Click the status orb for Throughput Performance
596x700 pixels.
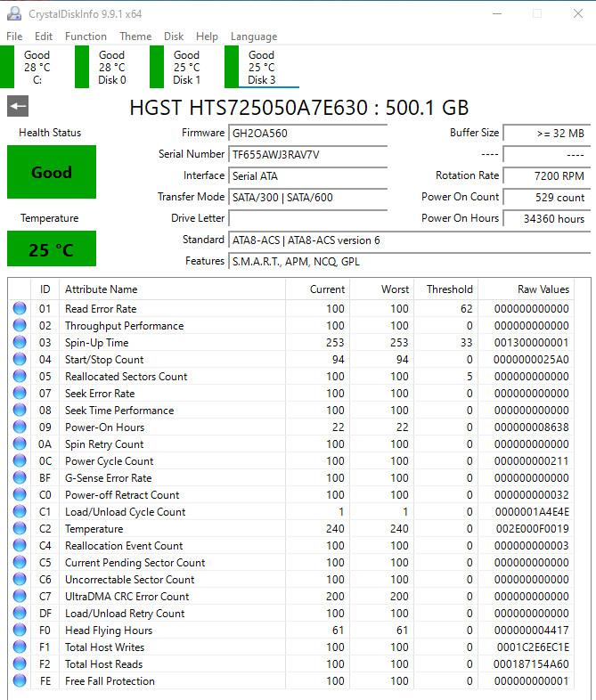click(20, 325)
